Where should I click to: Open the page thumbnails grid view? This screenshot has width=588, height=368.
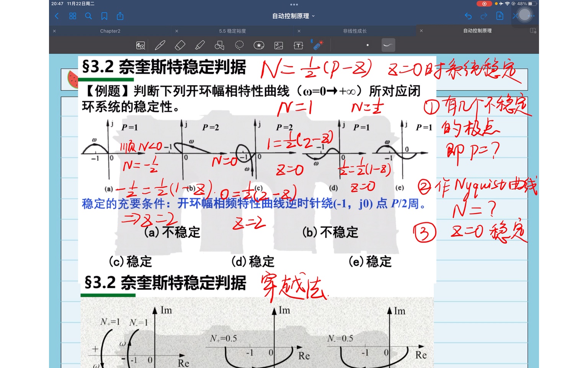(x=72, y=16)
